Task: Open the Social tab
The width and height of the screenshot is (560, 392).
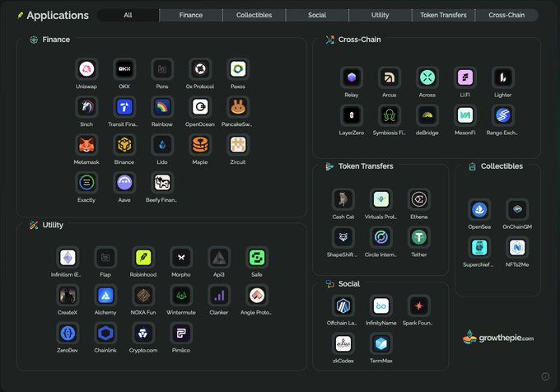Action: click(317, 15)
